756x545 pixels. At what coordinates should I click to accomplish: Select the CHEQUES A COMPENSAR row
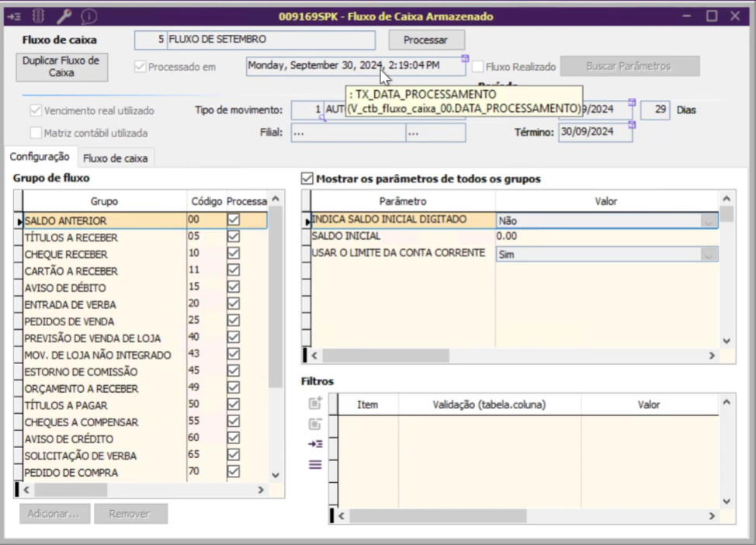144,422
